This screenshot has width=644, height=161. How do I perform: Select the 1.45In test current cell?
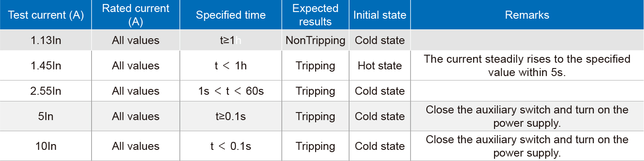[x=46, y=66]
